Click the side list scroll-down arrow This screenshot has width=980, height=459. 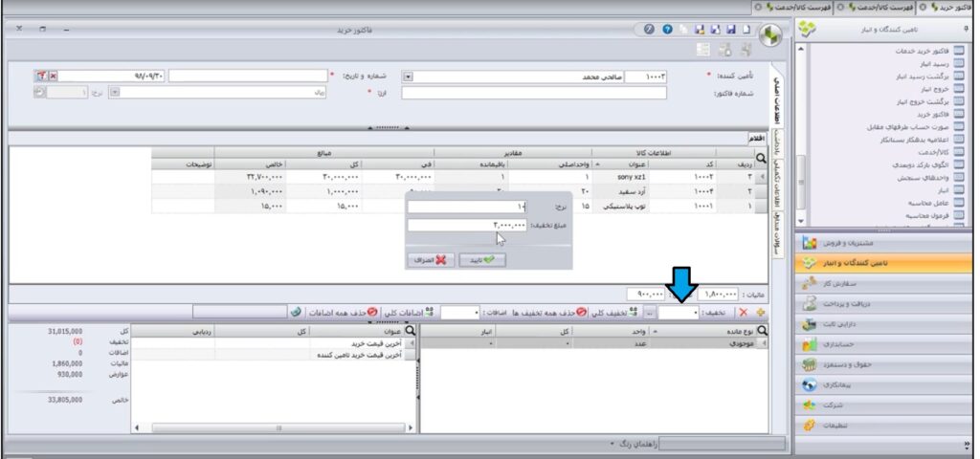[x=802, y=222]
